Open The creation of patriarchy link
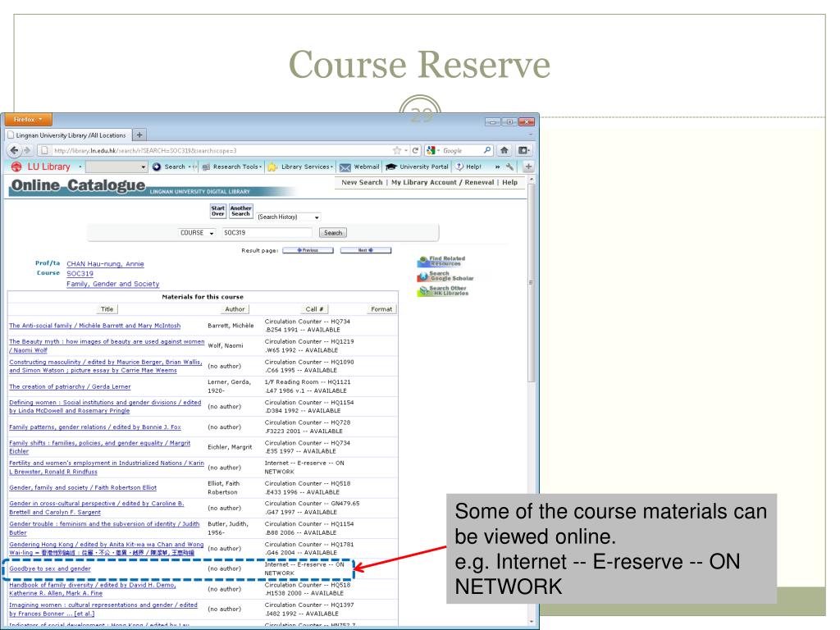This screenshot has height=630, width=840. point(70,386)
